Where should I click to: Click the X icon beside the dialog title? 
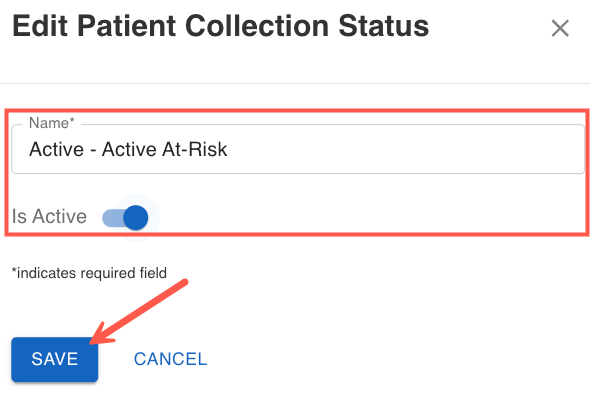[x=560, y=28]
